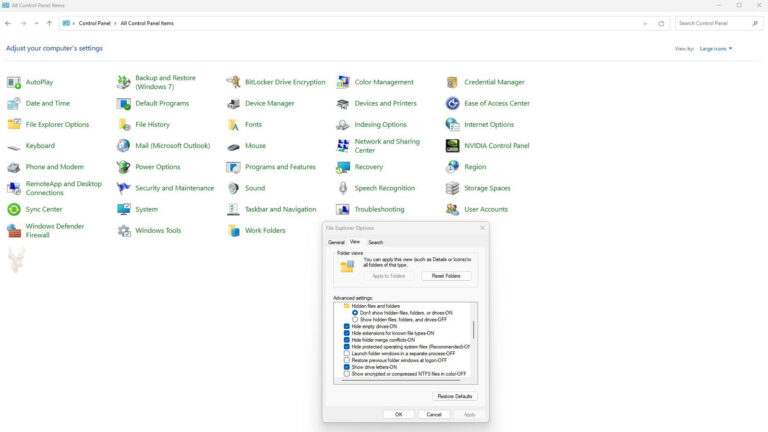The height and width of the screenshot is (432, 768).
Task: Open File History
Action: [143, 124]
